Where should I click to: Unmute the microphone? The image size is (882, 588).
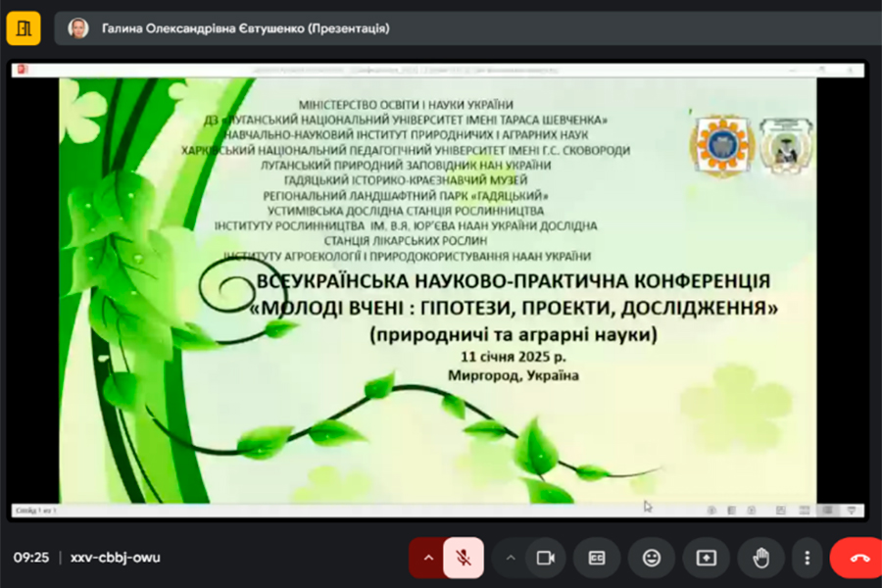464,558
